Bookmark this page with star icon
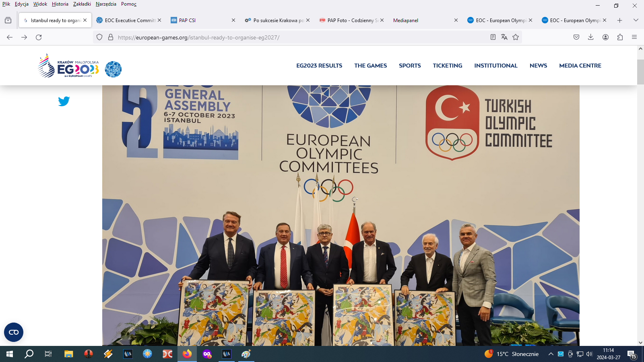The height and width of the screenshot is (362, 644). click(516, 37)
